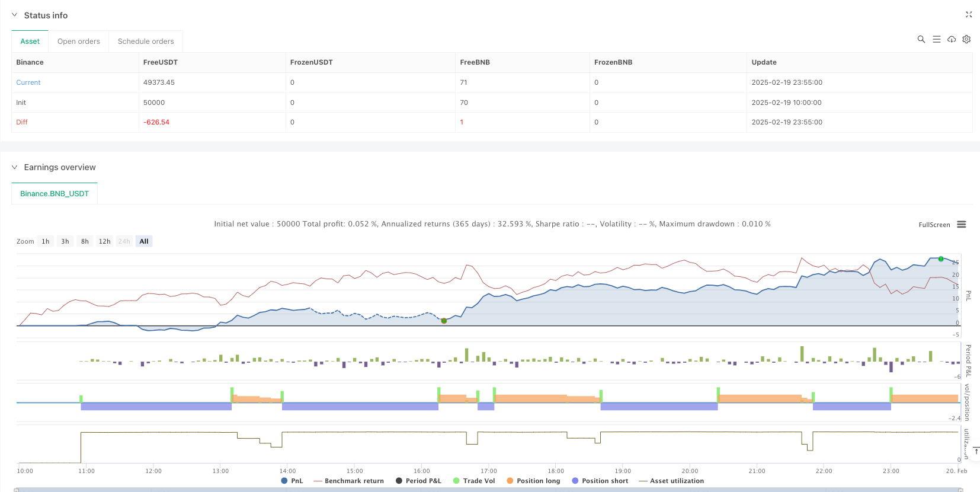Open the settings gear icon
This screenshot has width=980, height=492.
point(966,39)
